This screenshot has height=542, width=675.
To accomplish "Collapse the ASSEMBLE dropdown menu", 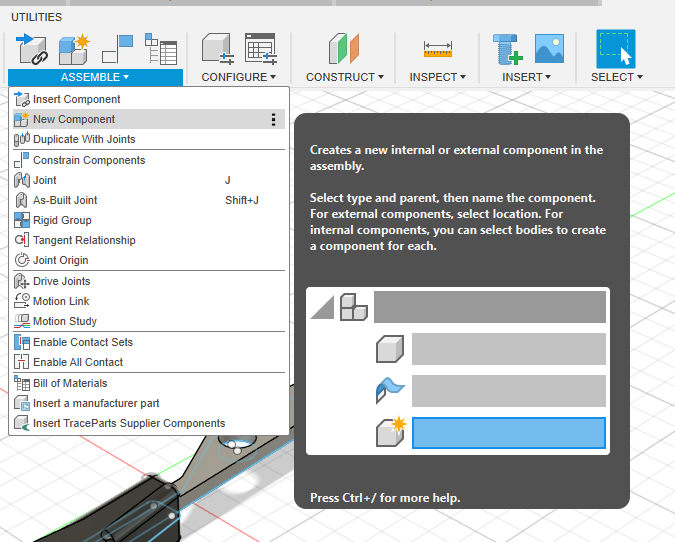I will [95, 77].
